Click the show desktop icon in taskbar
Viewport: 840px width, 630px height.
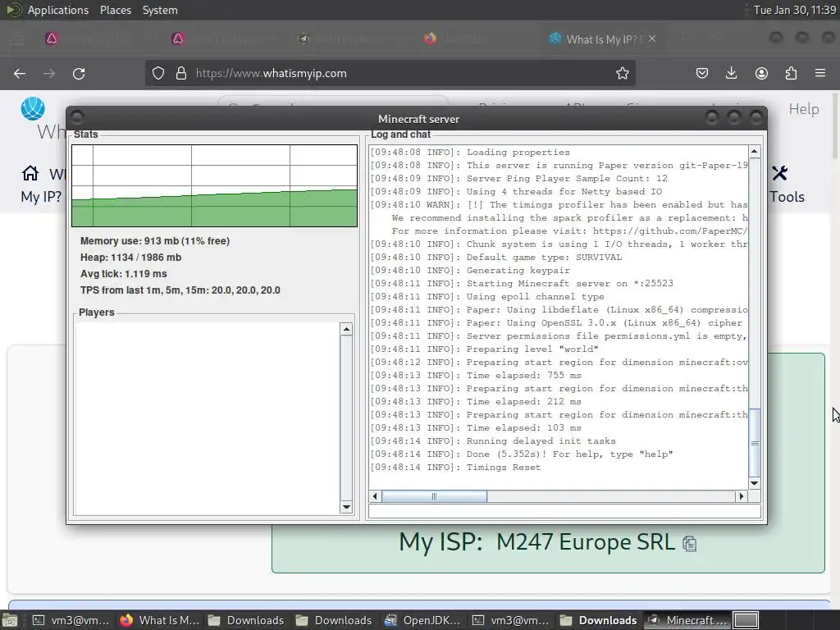10,620
